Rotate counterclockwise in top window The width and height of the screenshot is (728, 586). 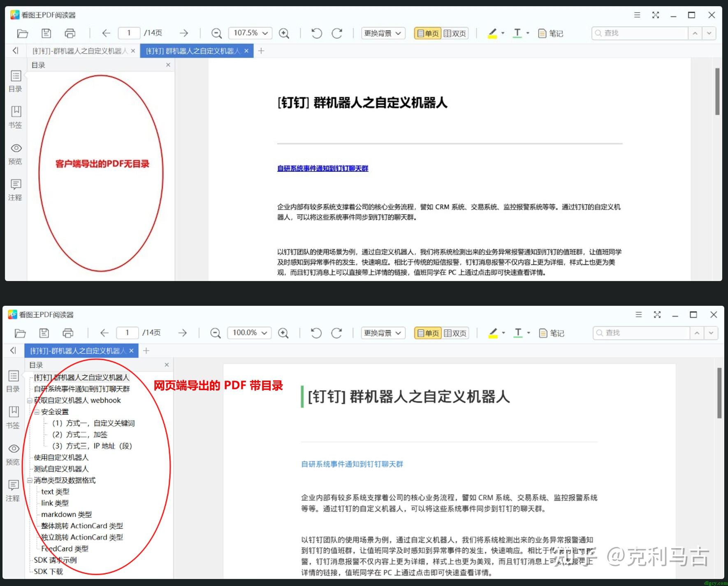pos(316,33)
